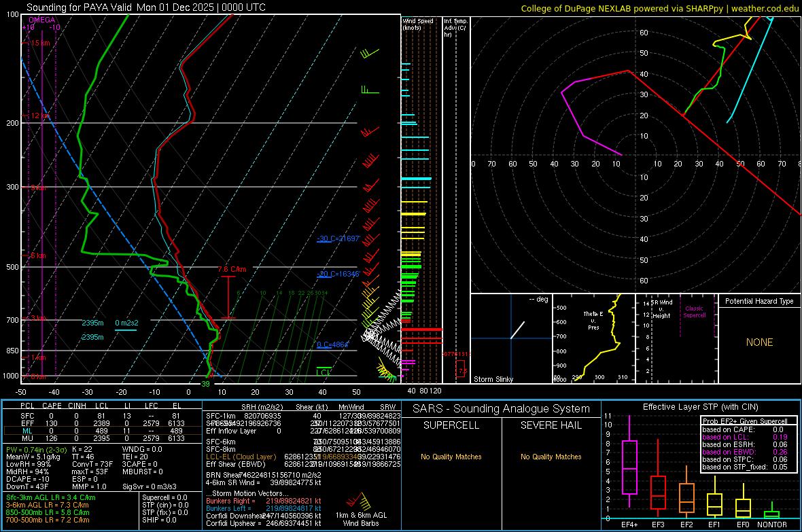Click the Sfc-3km AGL LR value
This screenshot has width=802, height=532.
(51, 497)
